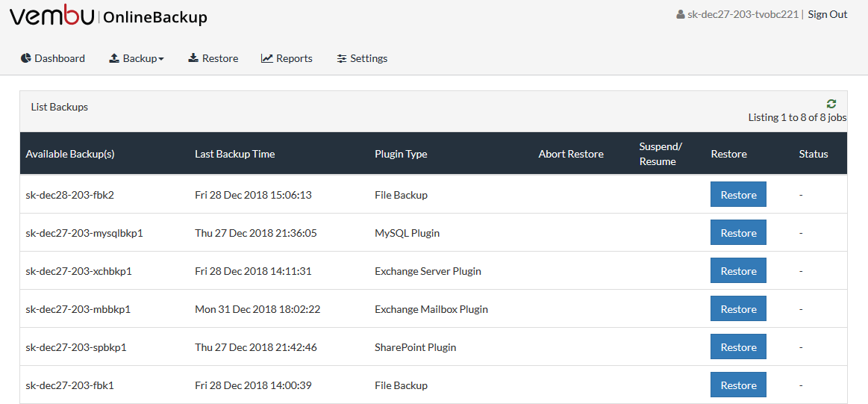Select backup name sk-dec27-203-xchbkp1

point(78,272)
